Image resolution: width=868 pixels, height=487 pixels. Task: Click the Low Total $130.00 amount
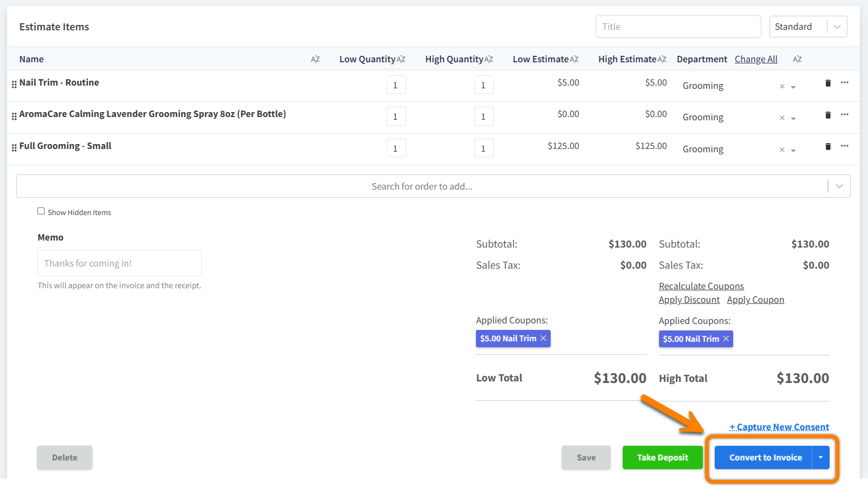[x=620, y=378]
